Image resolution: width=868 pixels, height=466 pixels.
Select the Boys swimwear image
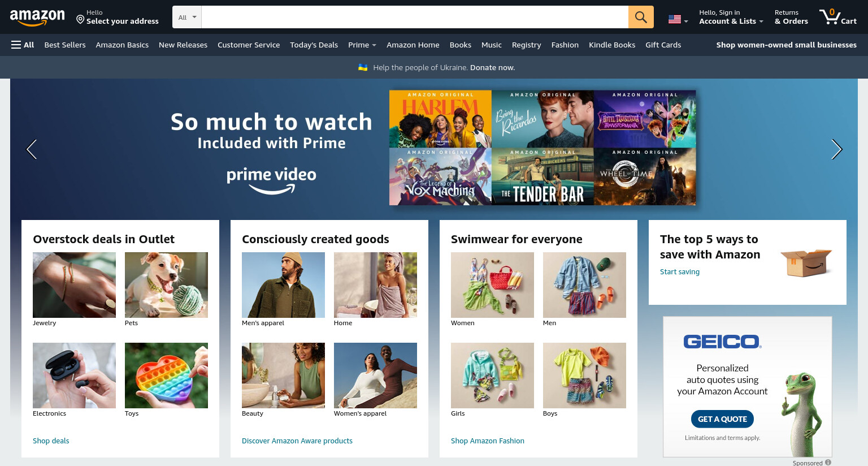pyautogui.click(x=584, y=376)
